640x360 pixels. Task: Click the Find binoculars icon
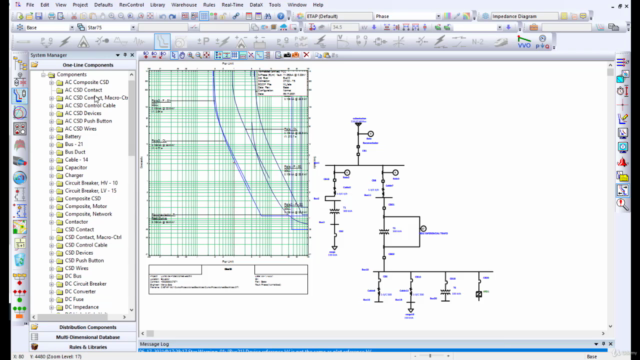click(x=268, y=16)
